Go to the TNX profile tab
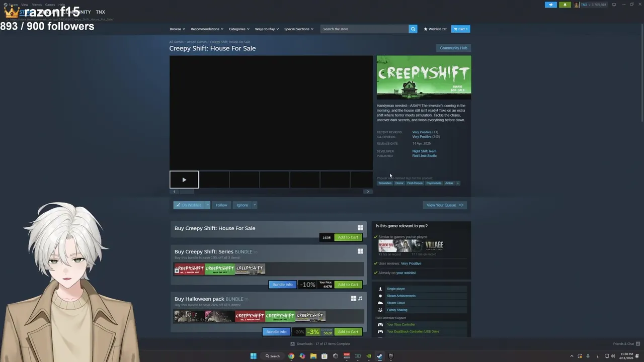 [101, 12]
